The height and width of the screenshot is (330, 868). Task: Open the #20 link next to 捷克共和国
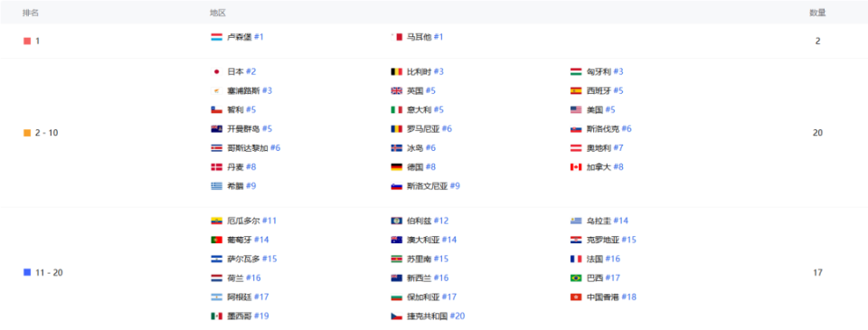[458, 316]
